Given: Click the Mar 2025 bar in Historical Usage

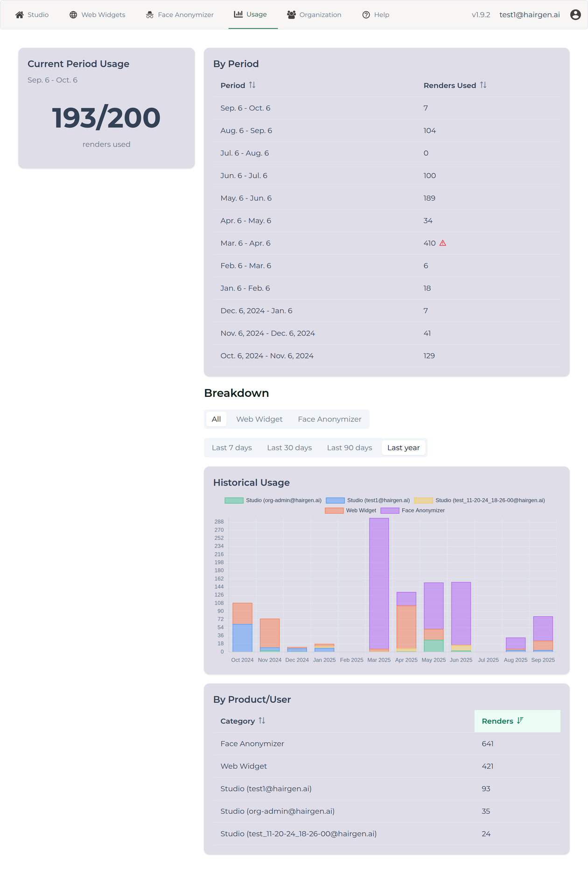Looking at the screenshot, I should pyautogui.click(x=378, y=584).
